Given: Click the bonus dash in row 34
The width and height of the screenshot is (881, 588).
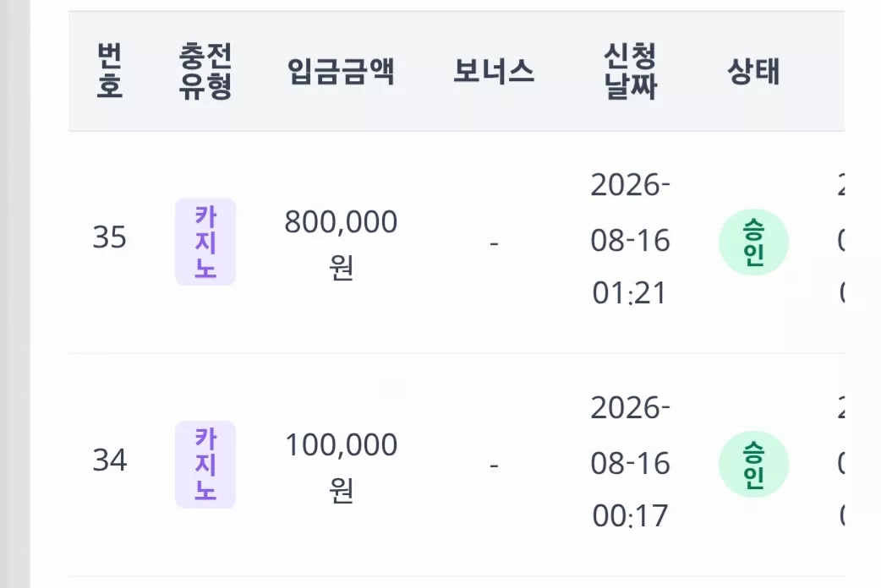Looking at the screenshot, I should point(494,465).
